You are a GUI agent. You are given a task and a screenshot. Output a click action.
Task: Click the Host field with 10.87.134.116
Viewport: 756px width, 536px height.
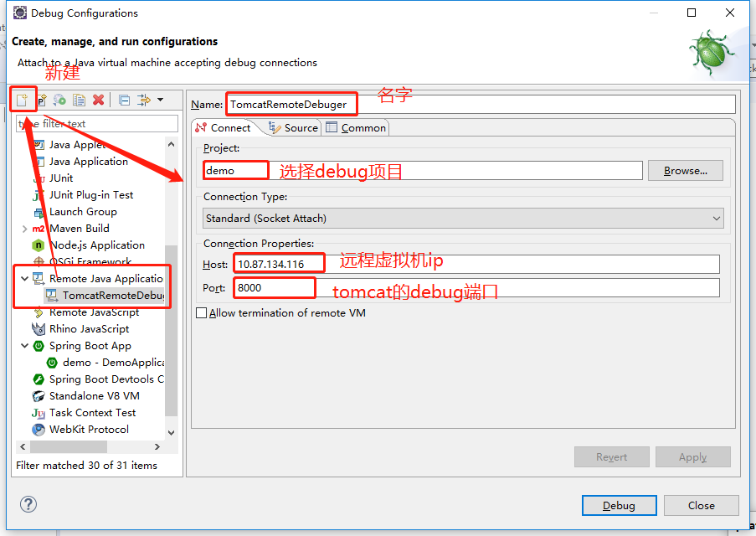(x=477, y=265)
